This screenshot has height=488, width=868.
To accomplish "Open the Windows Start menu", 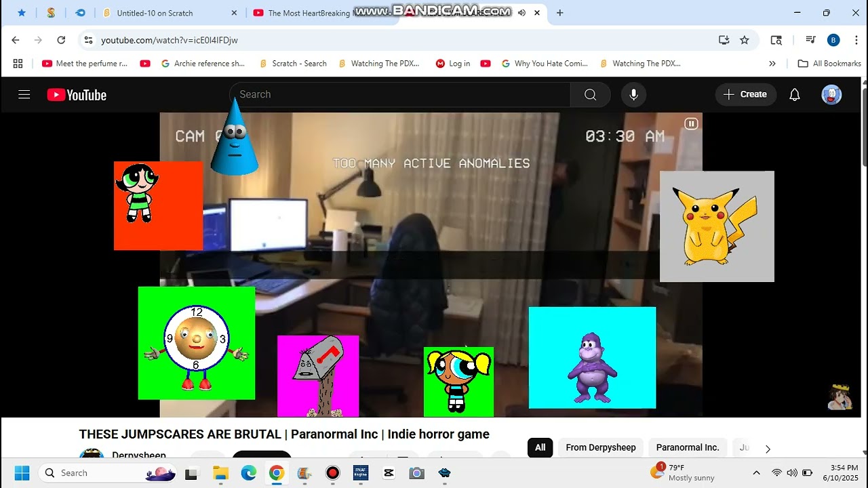I will point(22,473).
